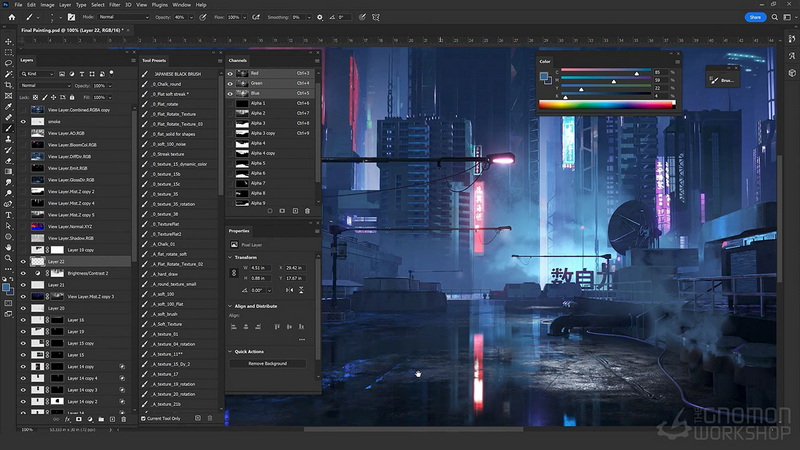Open the Image menu
This screenshot has width=800, height=450.
point(47,5)
